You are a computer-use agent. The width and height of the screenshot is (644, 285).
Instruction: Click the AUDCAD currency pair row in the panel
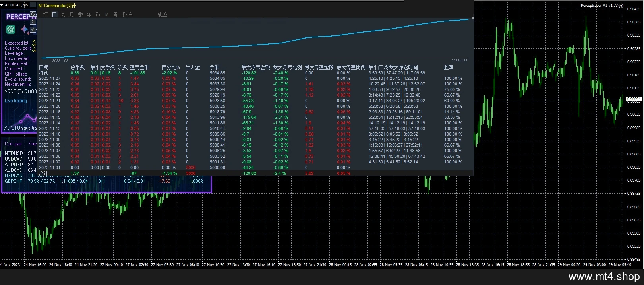[20, 170]
